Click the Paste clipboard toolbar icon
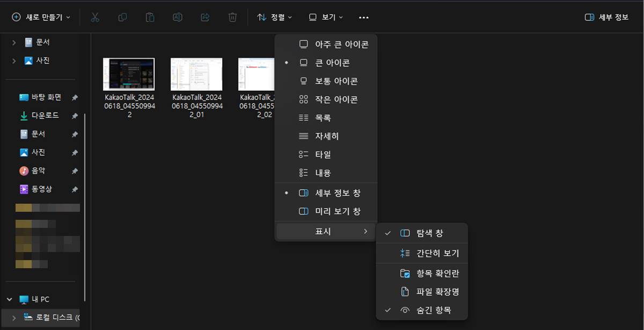Screen dimensions: 644x330 (150, 17)
